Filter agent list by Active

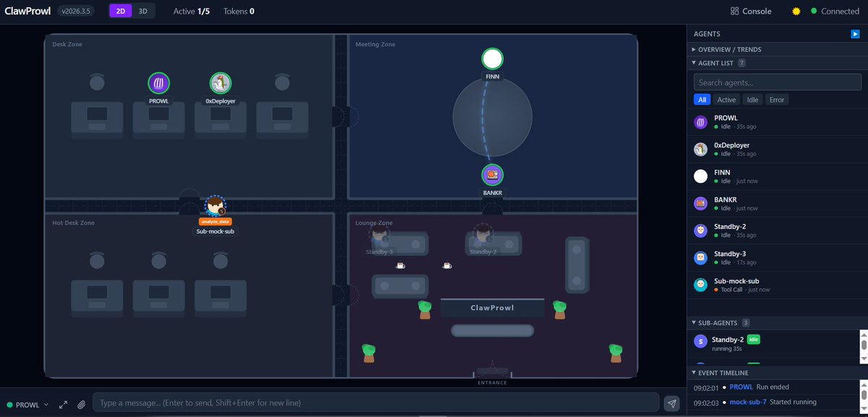(x=726, y=100)
